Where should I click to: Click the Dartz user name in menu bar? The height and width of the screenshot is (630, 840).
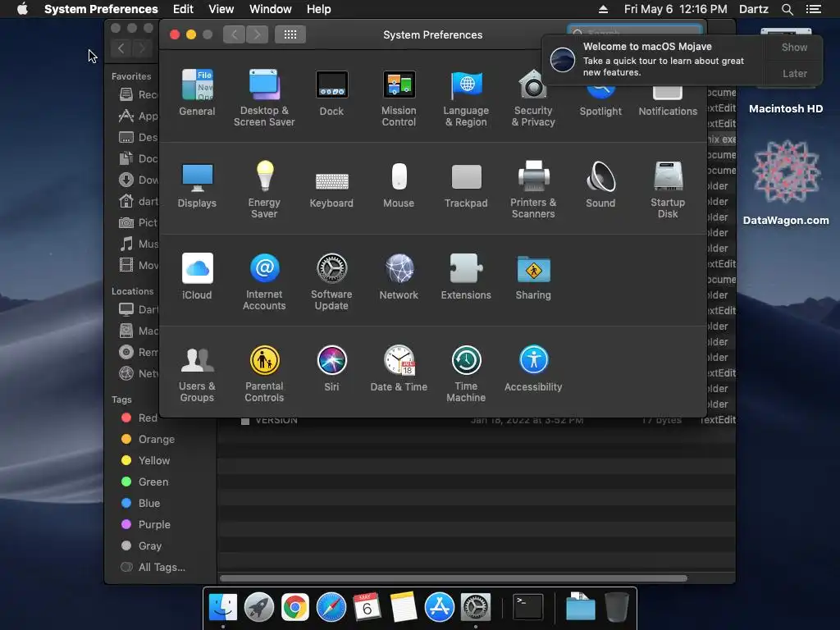(753, 9)
